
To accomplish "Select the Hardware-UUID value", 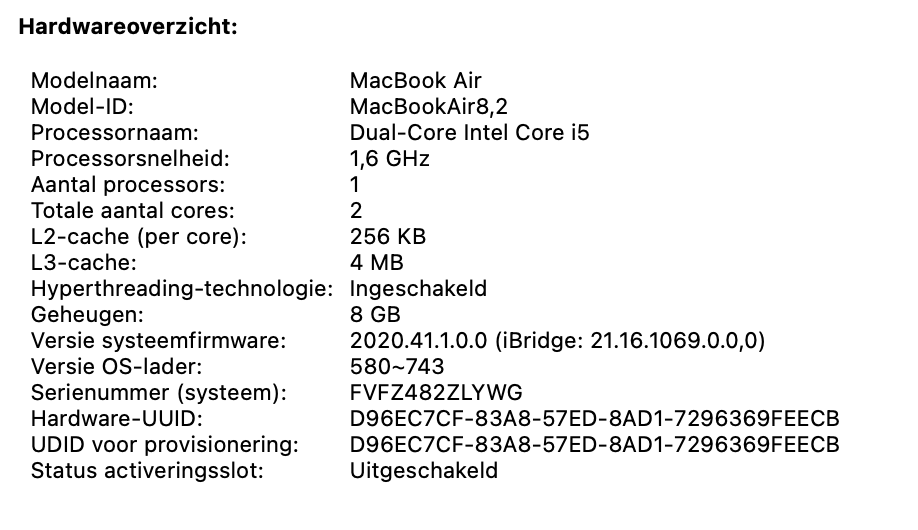I will 594,419.
